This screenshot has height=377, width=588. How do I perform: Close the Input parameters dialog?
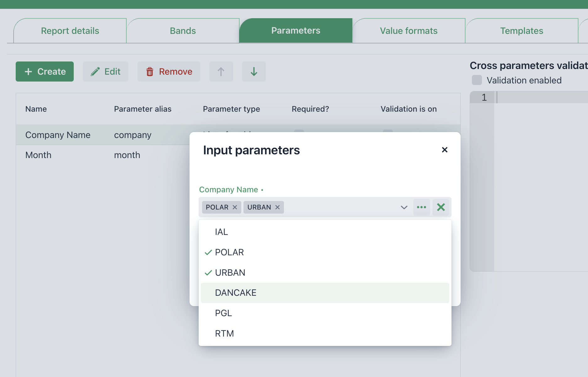point(444,150)
